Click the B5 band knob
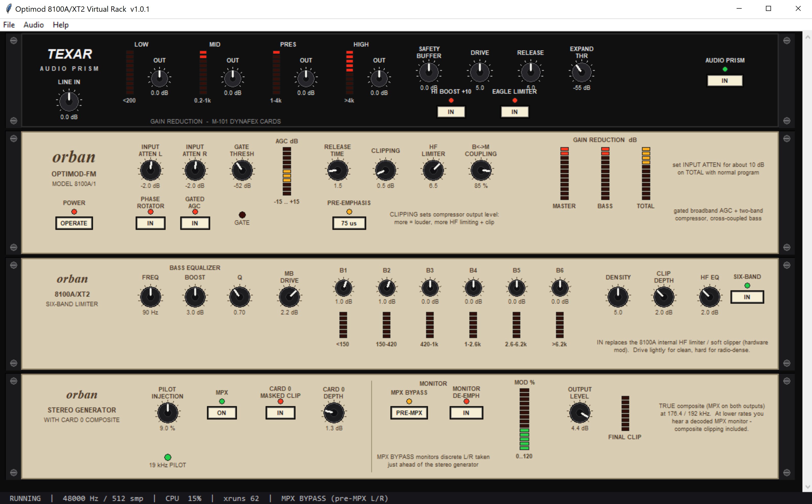The height and width of the screenshot is (504, 812). click(517, 288)
